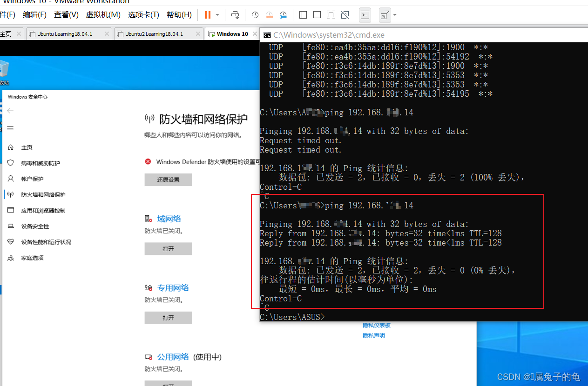The image size is (588, 386).
Task: Open 病毒和威胁防护 settings
Action: click(41, 163)
